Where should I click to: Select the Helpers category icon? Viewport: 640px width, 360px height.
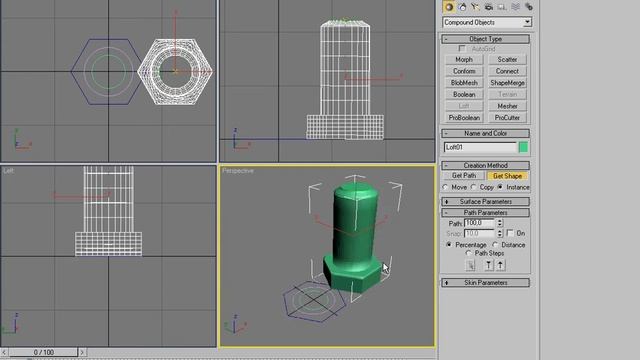(502, 7)
